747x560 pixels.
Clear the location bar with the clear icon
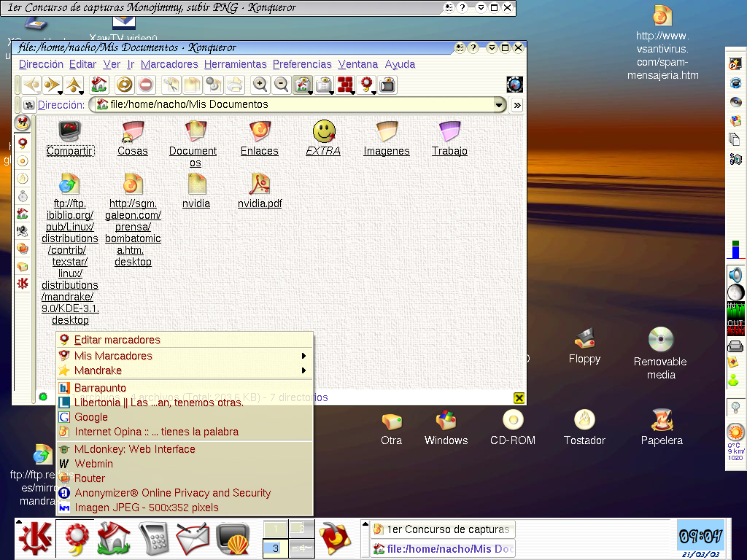28,105
